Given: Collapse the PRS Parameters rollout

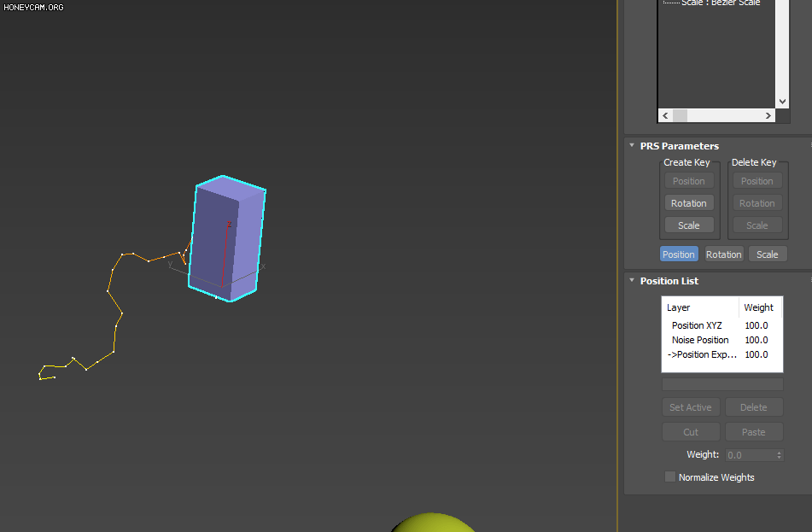Looking at the screenshot, I should (x=632, y=145).
